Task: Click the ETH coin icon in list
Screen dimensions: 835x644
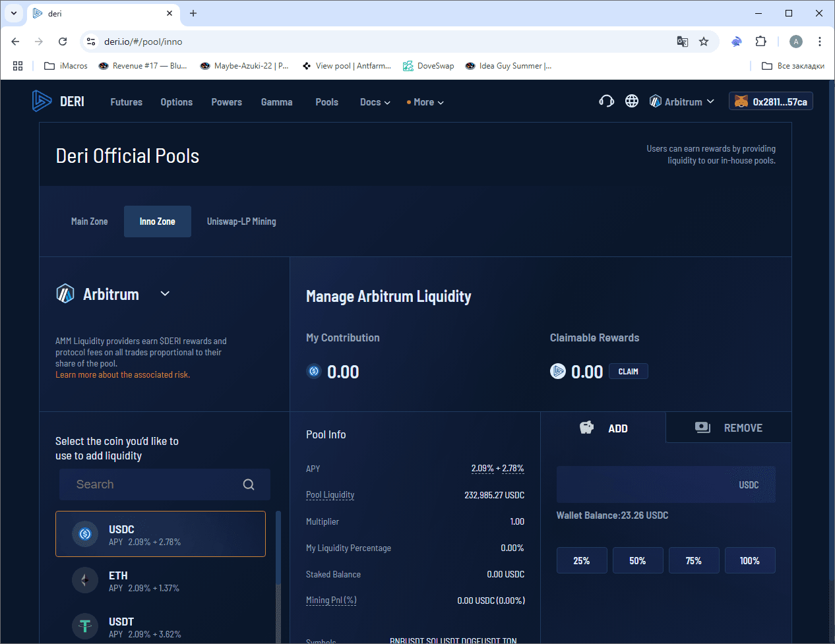Action: click(85, 580)
